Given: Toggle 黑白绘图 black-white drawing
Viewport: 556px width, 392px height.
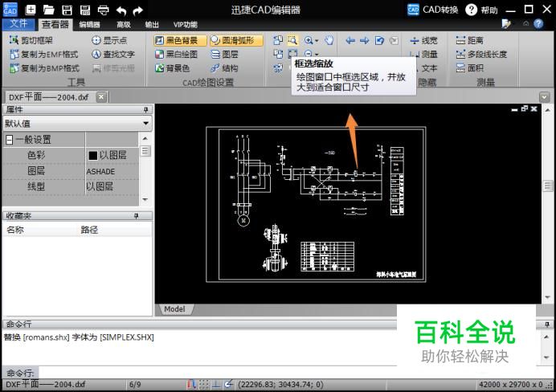Looking at the screenshot, I should pyautogui.click(x=176, y=55).
